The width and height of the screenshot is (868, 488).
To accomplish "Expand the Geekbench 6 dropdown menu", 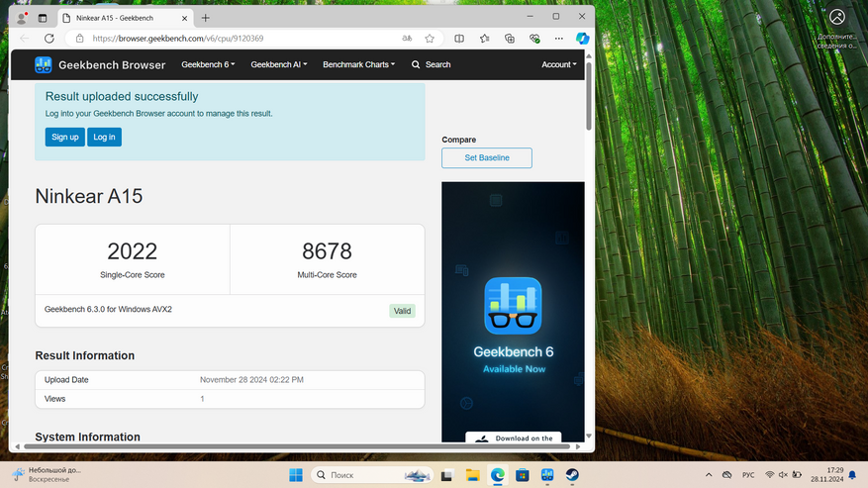I will coord(208,64).
